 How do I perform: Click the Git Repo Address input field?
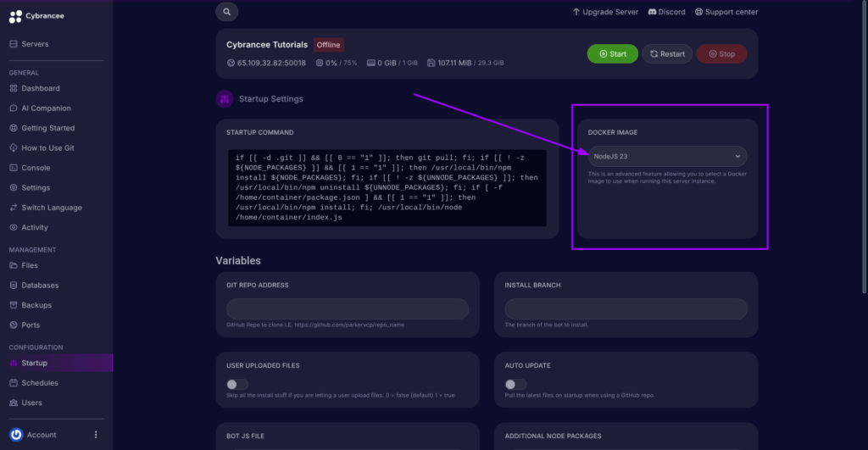tap(347, 308)
